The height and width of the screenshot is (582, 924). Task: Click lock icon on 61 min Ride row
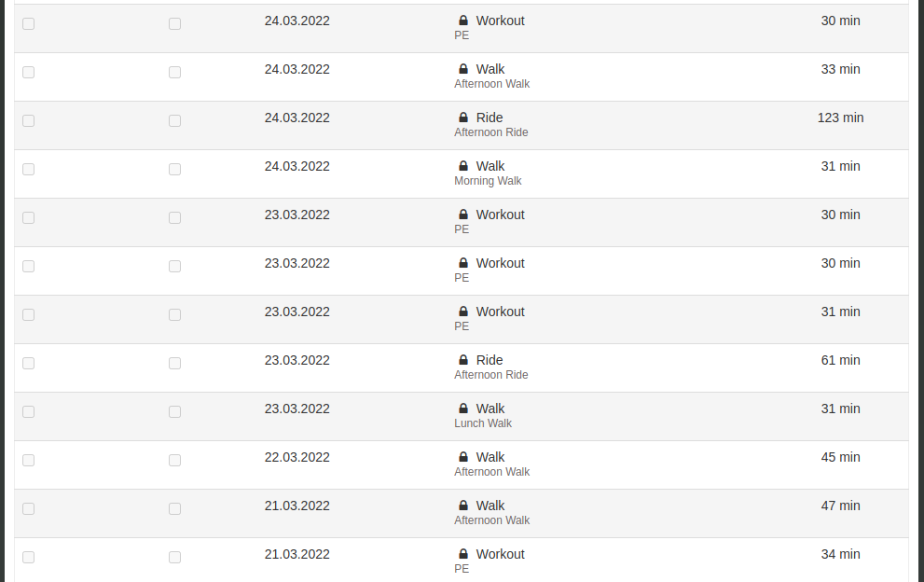coord(463,360)
